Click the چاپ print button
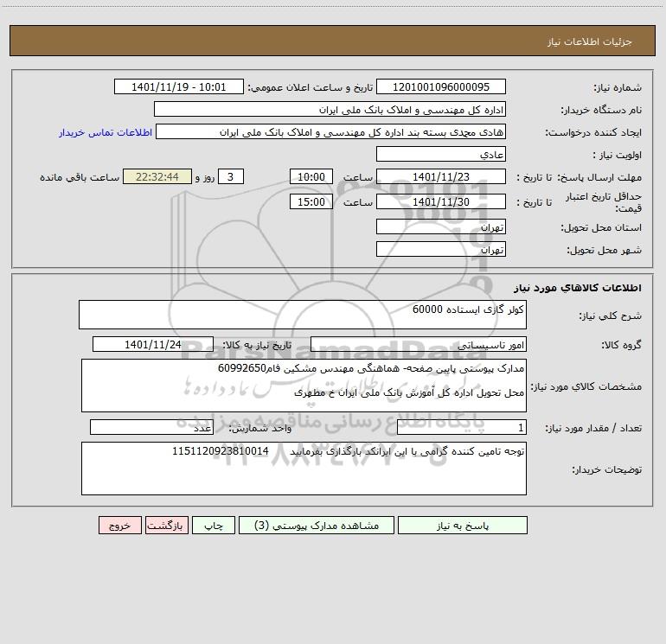The image size is (666, 644). pos(214,525)
